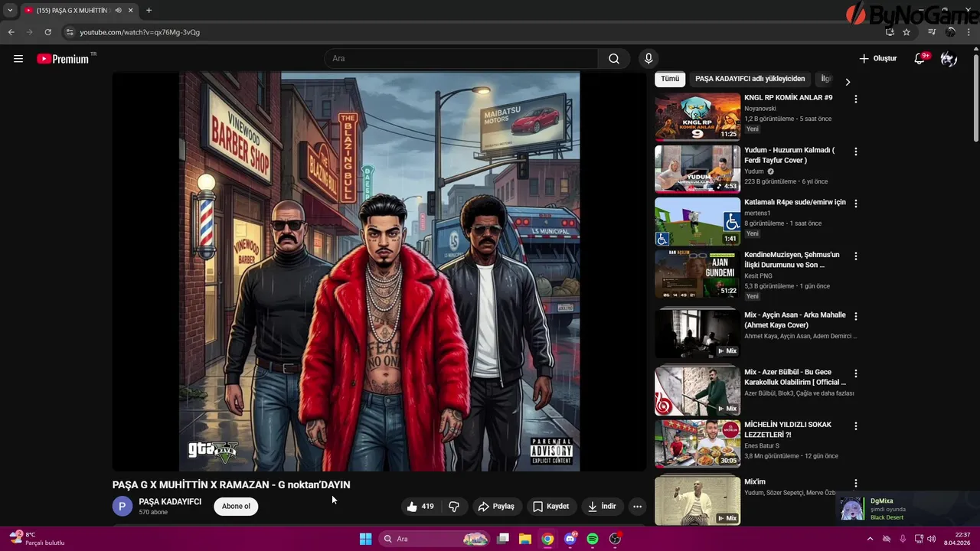View site information icon in address bar
The height and width of the screenshot is (551, 980).
70,32
